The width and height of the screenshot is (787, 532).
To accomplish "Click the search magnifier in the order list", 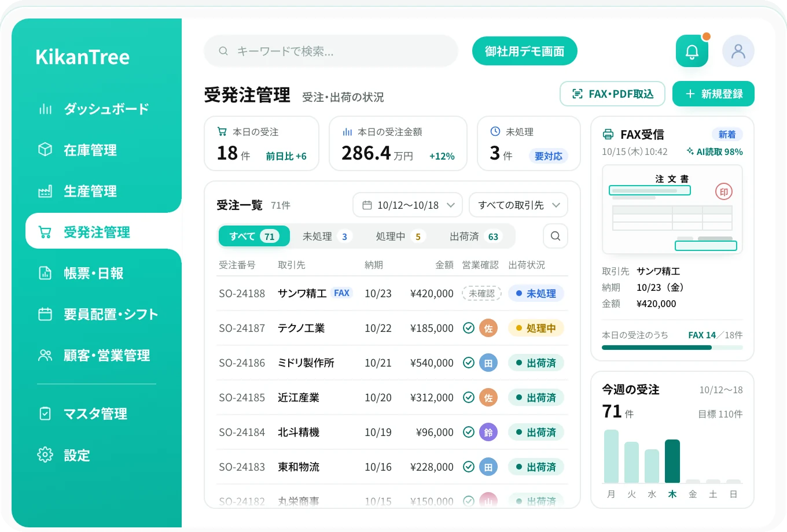I will click(x=556, y=236).
